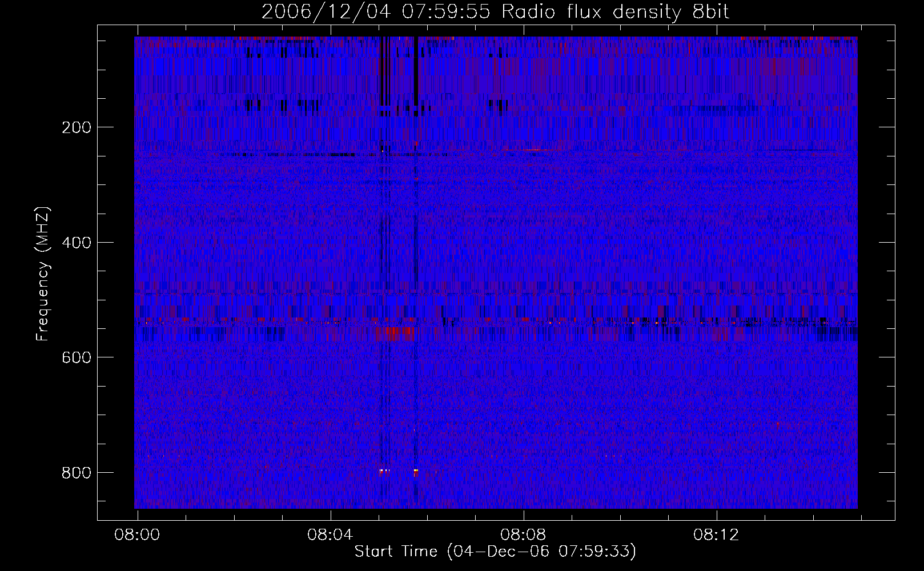Click the 200 frequency tick label
This screenshot has width=924, height=571.
76,127
